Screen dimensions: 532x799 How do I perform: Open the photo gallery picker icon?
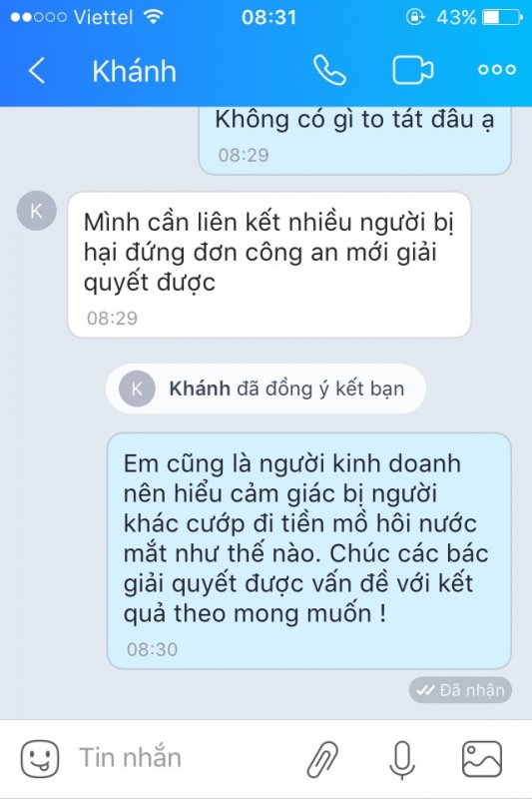482,759
